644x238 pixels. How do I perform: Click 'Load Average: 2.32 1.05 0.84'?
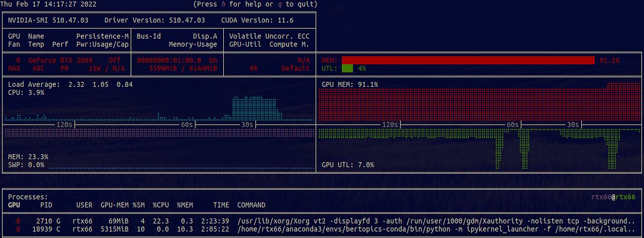(70, 85)
